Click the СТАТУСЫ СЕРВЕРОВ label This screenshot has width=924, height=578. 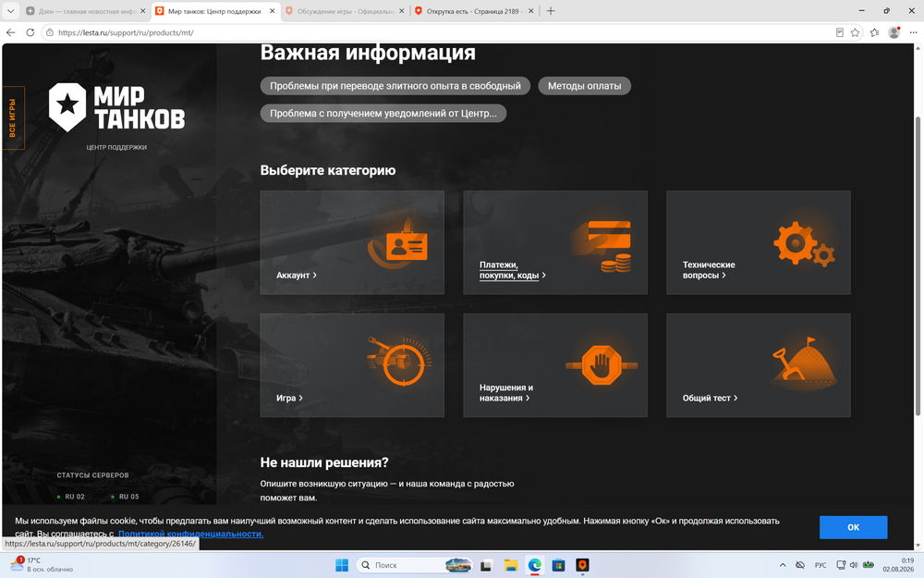pyautogui.click(x=92, y=475)
